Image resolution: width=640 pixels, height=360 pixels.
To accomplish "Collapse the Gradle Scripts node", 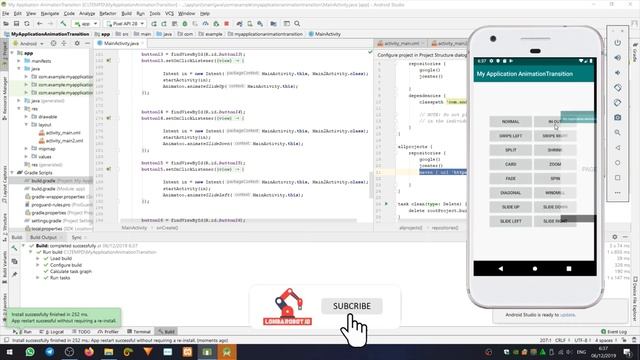I will [x=12, y=172].
